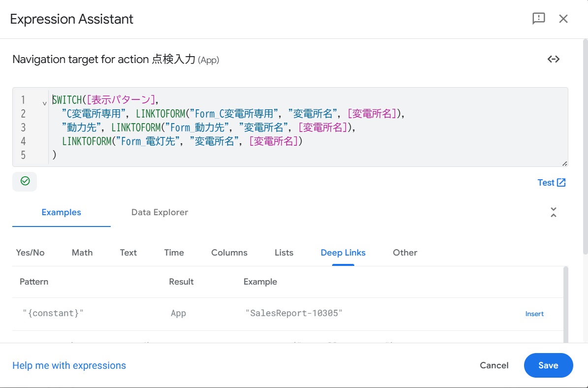Open the Yes/No examples category
The image size is (588, 388).
click(x=30, y=253)
